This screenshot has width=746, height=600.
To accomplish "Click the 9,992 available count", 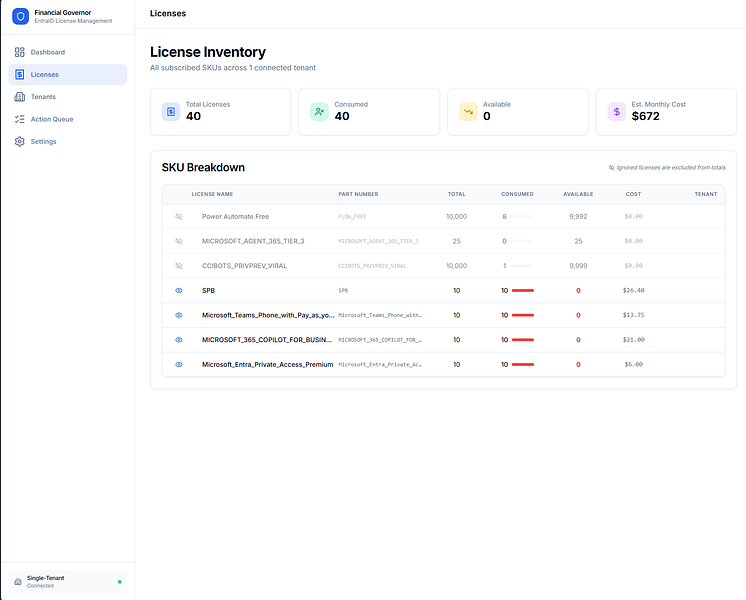I will pyautogui.click(x=578, y=216).
